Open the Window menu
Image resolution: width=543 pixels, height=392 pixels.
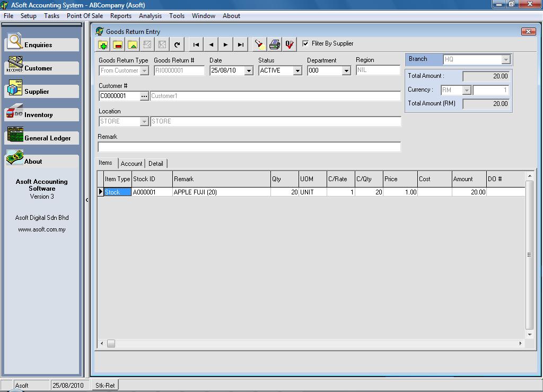click(x=204, y=16)
